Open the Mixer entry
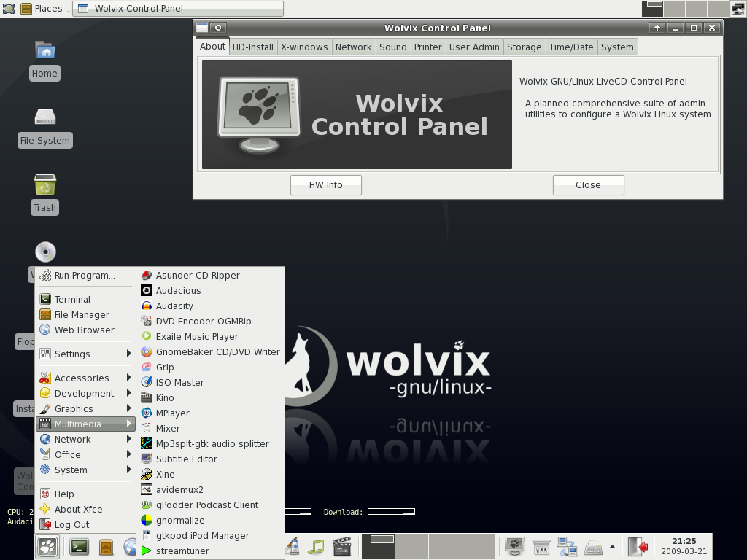 tap(210, 428)
